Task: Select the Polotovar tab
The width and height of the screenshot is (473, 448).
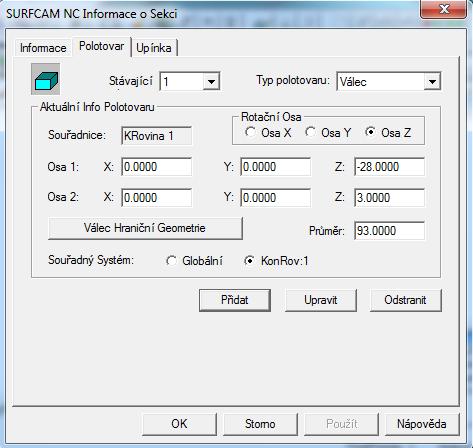Action: point(101,46)
